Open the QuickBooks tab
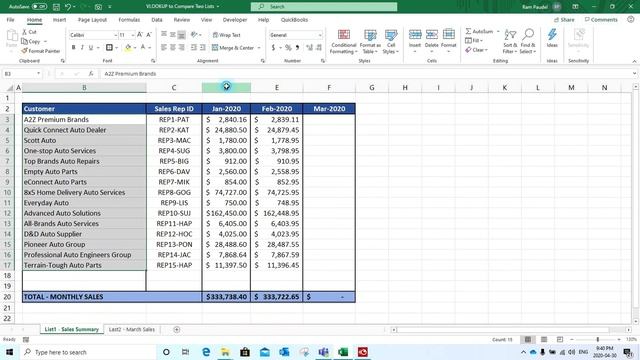The image size is (640, 360). (294, 20)
